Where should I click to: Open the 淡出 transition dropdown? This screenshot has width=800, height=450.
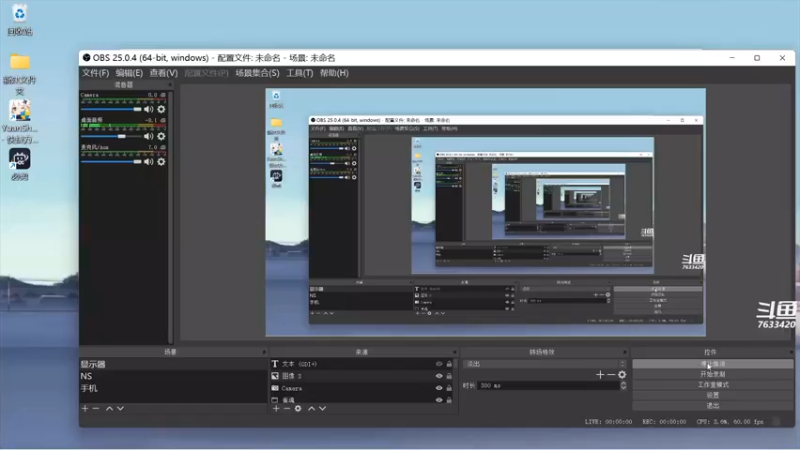[x=544, y=364]
